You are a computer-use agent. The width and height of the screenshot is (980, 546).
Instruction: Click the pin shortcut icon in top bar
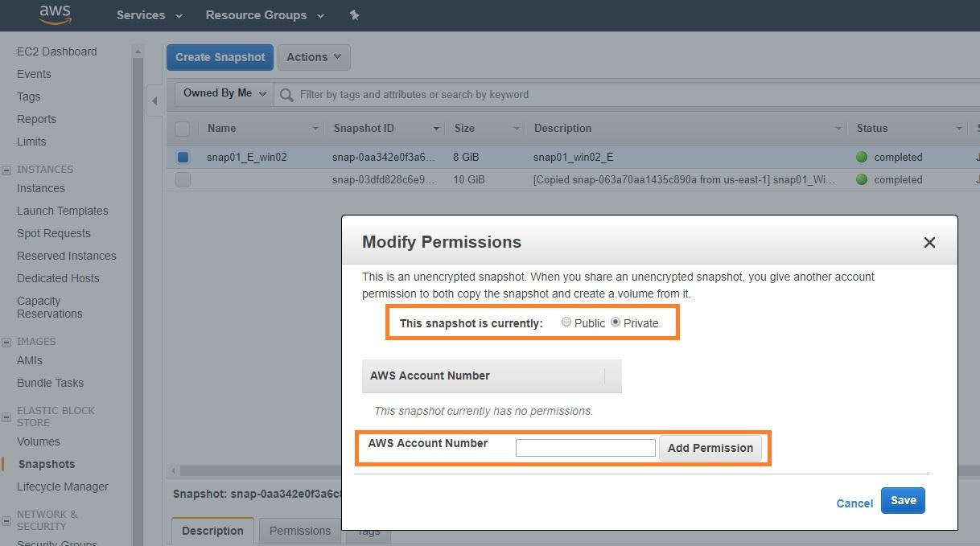click(x=354, y=15)
